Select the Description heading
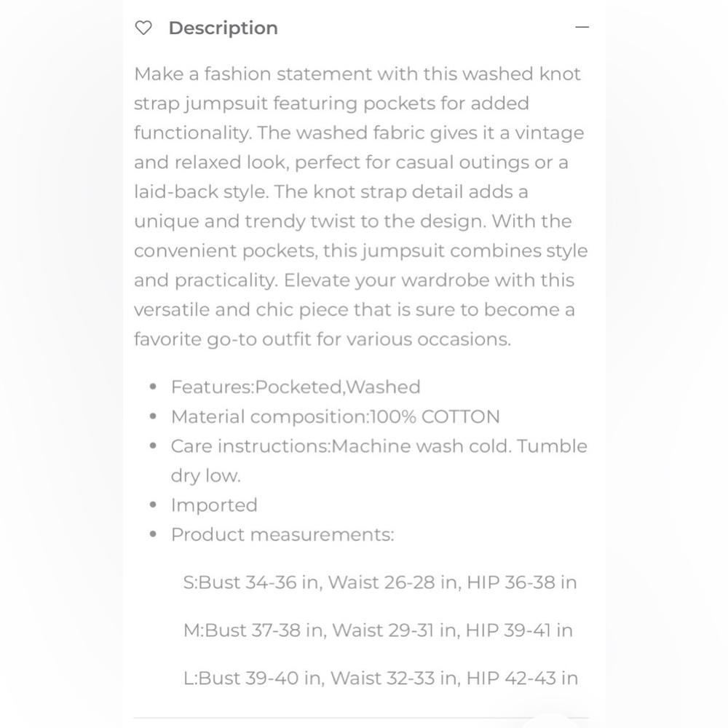Viewport: 728px width, 728px height. [223, 28]
